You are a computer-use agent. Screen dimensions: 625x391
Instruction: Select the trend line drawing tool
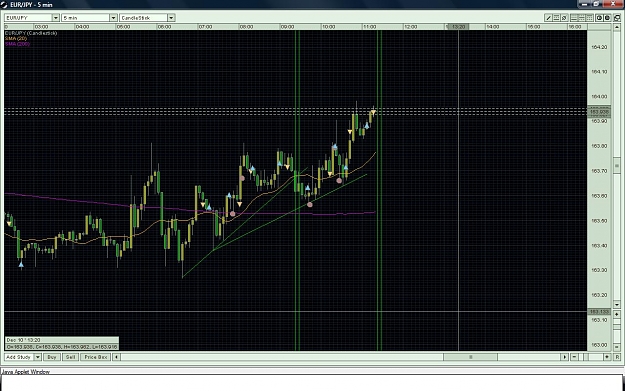coord(548,18)
